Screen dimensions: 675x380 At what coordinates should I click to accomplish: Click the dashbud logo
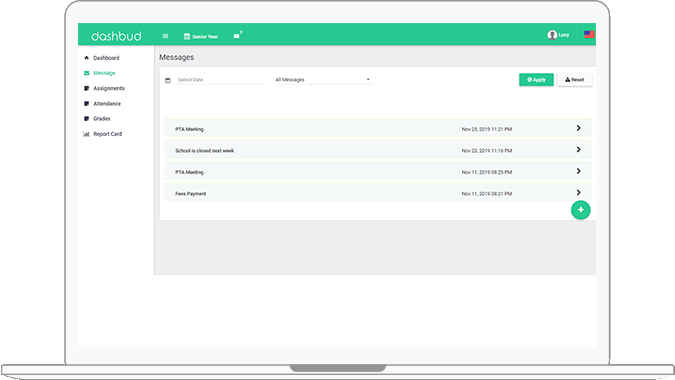116,36
